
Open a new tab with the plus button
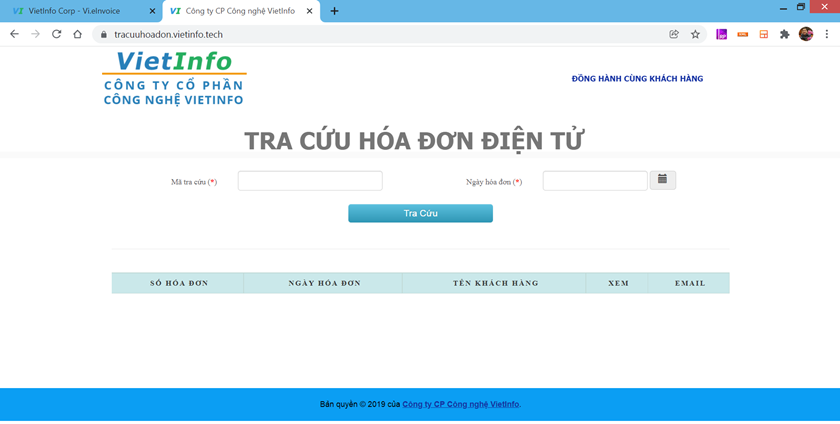pos(334,11)
